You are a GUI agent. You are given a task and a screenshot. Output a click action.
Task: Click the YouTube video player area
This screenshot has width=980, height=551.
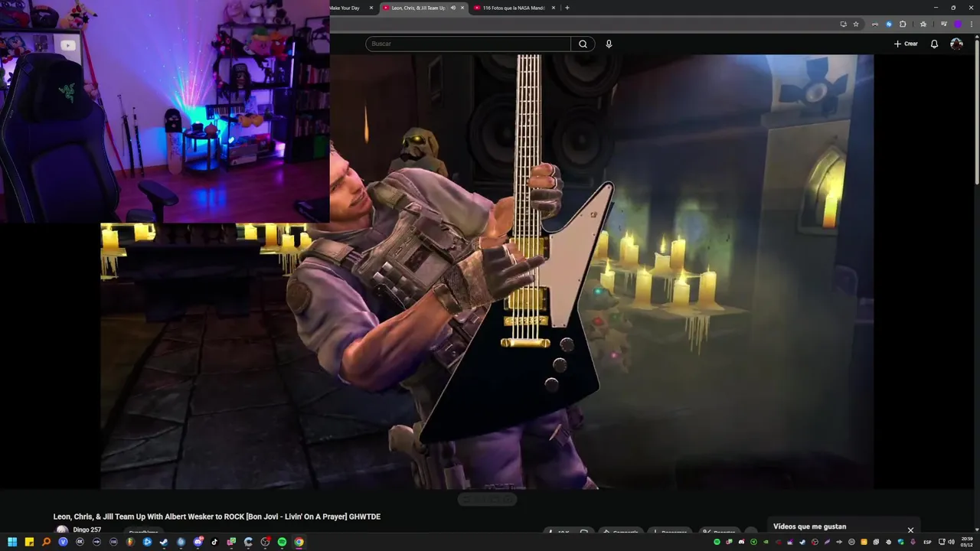tap(487, 272)
